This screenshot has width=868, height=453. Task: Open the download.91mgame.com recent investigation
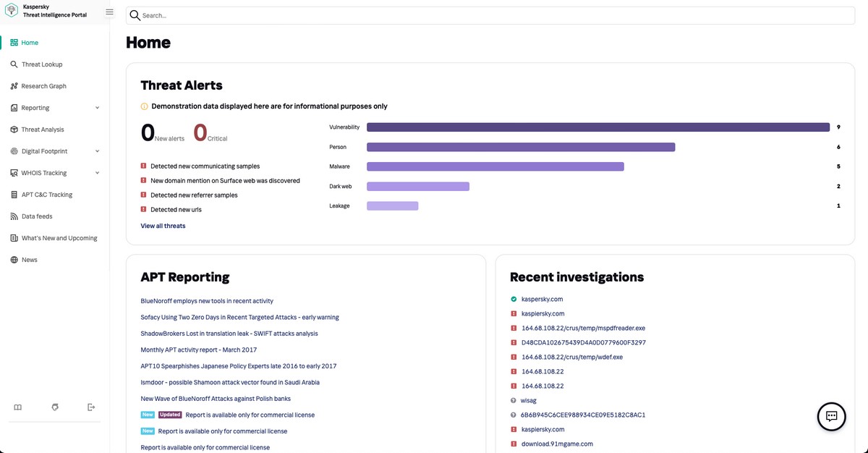557,444
